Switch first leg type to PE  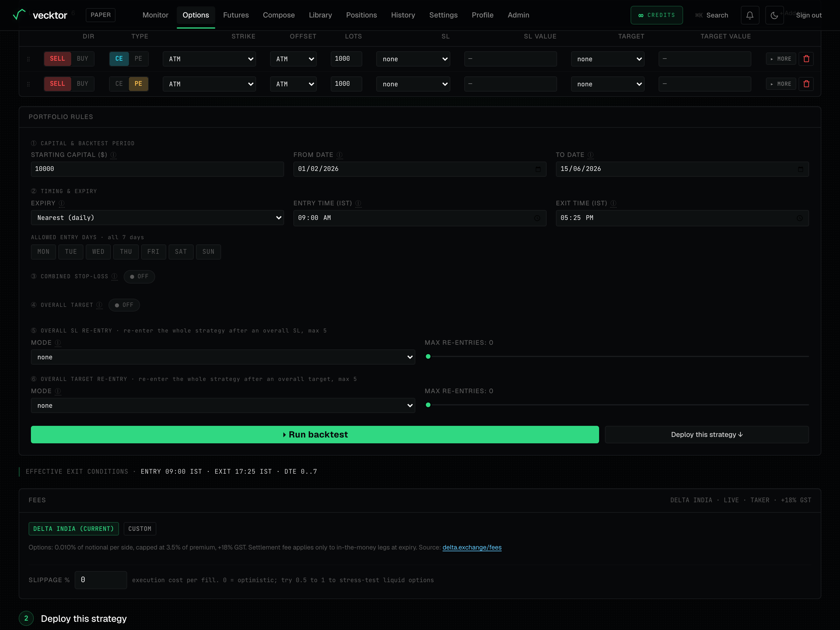click(138, 59)
